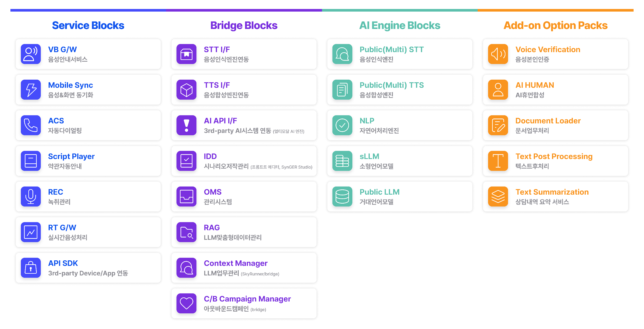Select the NLP checkmark circle icon
644x329 pixels.
point(342,125)
